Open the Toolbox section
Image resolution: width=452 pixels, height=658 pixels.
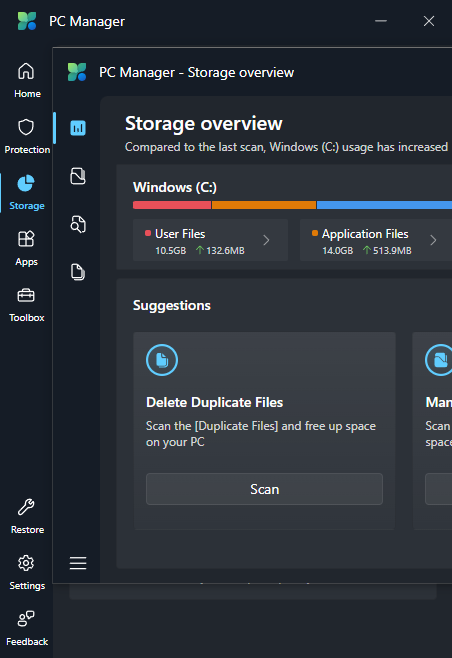click(x=26, y=304)
